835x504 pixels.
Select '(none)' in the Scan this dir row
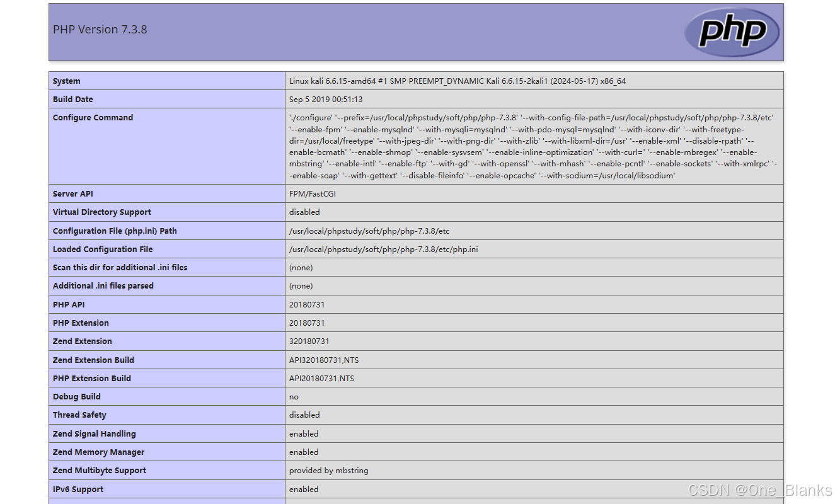pos(301,268)
